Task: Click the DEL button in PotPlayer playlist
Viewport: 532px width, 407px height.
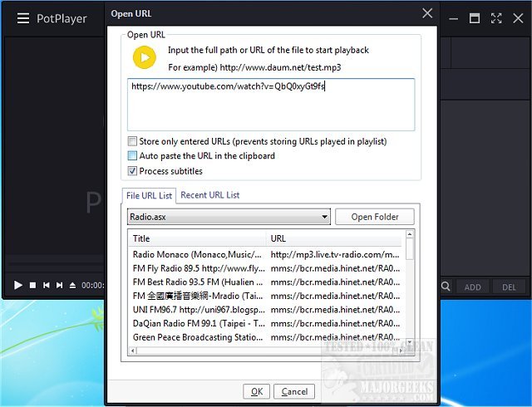Action: coord(509,287)
